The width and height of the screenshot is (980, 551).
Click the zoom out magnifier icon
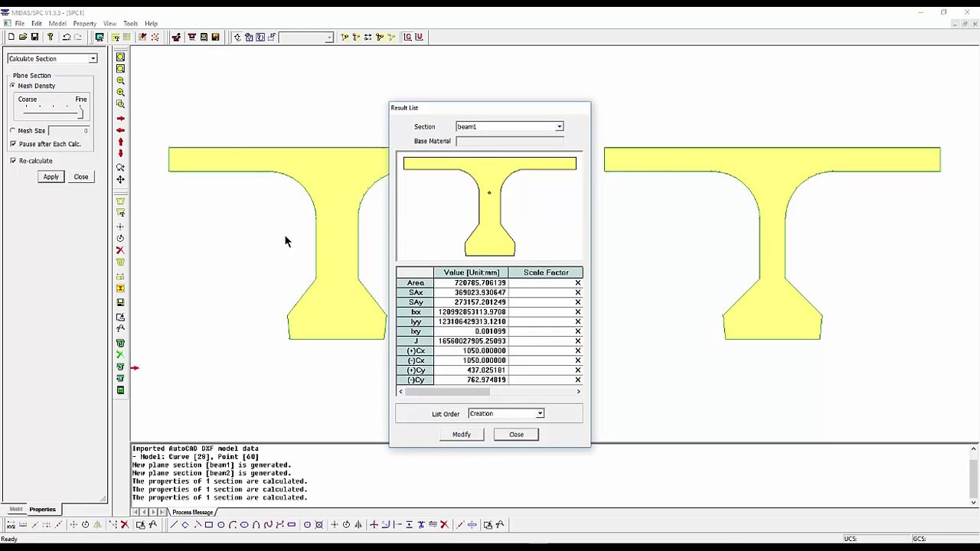120,80
